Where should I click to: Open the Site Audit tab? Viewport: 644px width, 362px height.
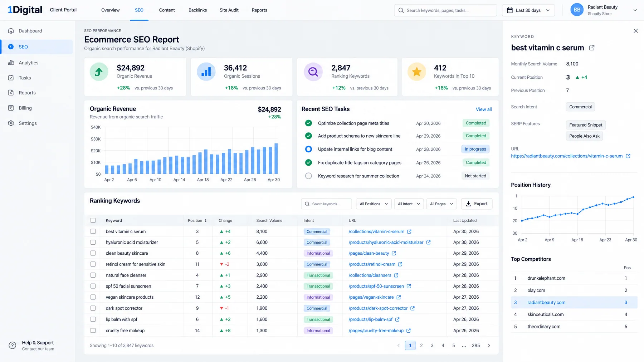tap(229, 10)
